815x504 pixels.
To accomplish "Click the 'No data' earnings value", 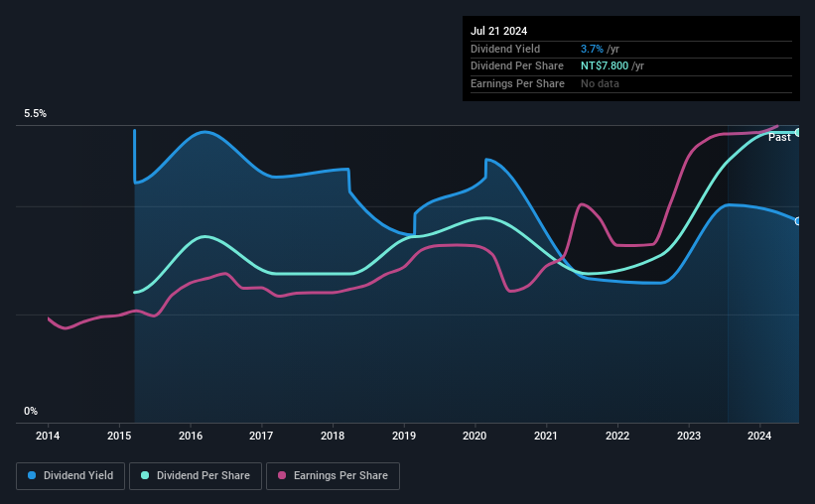I will pos(600,83).
